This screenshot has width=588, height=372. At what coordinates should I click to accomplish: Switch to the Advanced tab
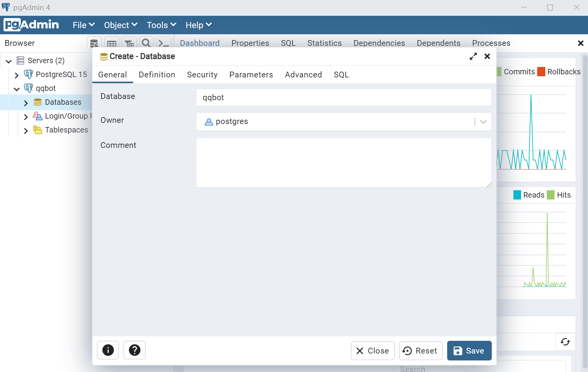click(x=304, y=75)
